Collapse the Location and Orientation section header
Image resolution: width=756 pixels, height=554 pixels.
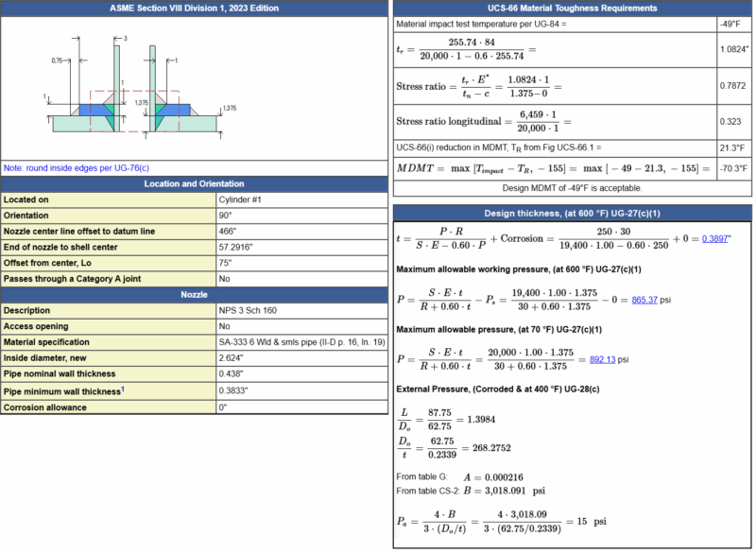point(193,183)
